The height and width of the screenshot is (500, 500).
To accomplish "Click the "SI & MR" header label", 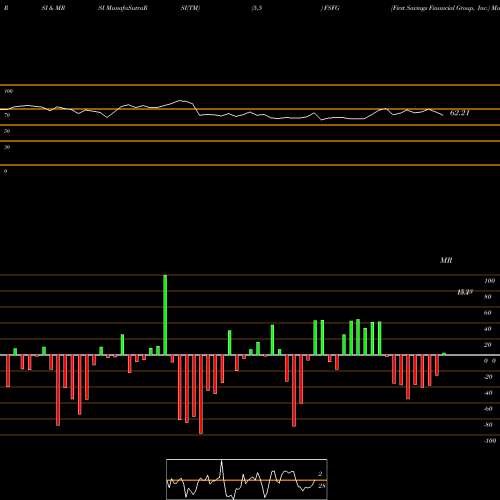I will point(53,8).
